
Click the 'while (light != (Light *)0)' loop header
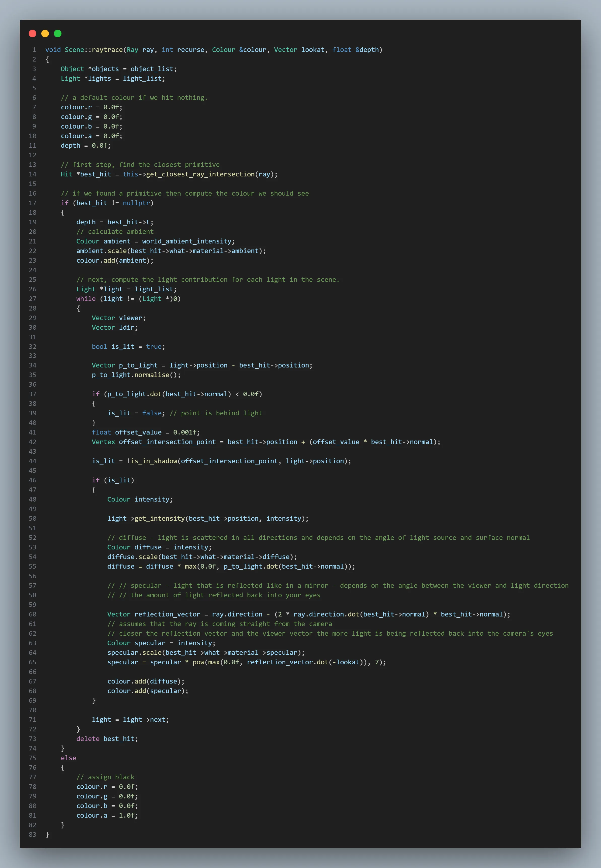(128, 298)
